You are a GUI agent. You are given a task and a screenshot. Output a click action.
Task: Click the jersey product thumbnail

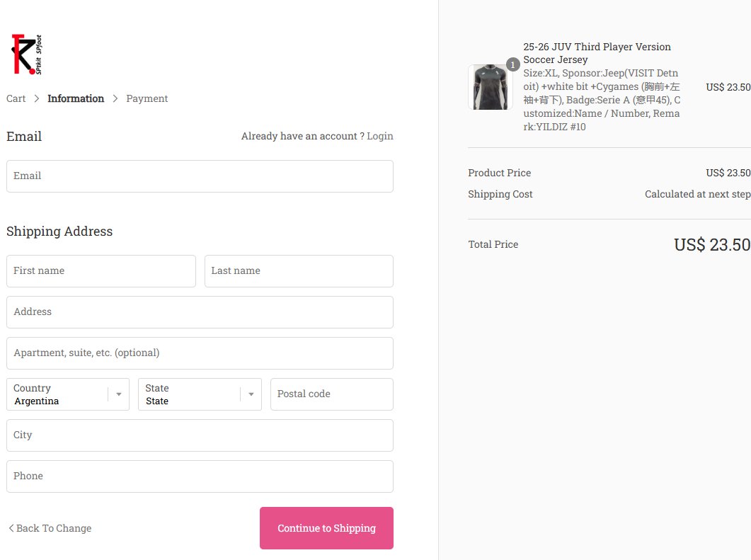[x=490, y=87]
